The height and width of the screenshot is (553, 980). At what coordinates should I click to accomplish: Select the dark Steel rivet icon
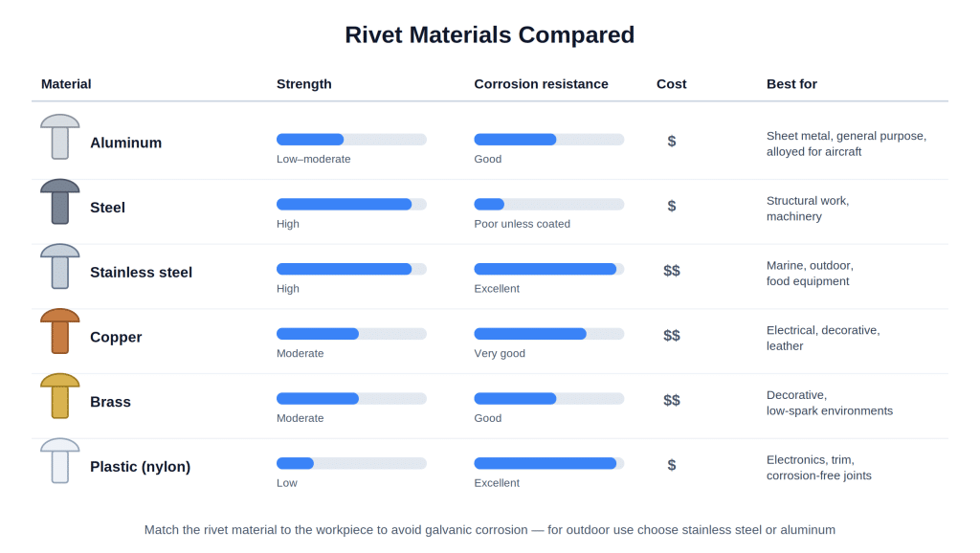[60, 202]
